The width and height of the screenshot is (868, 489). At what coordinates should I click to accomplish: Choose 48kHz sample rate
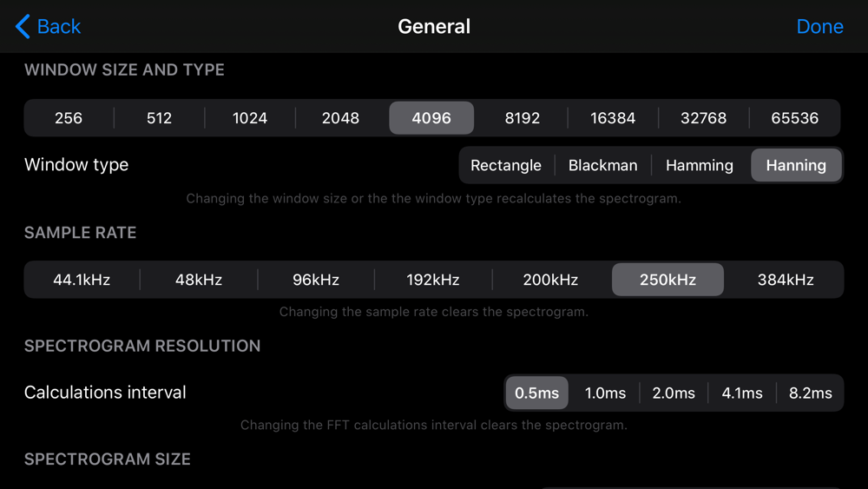coord(199,280)
